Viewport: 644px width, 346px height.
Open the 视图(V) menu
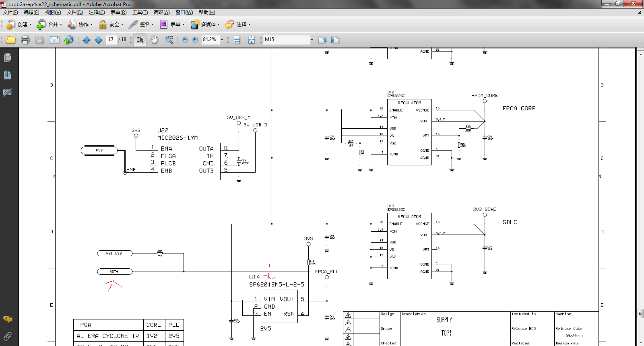point(53,12)
